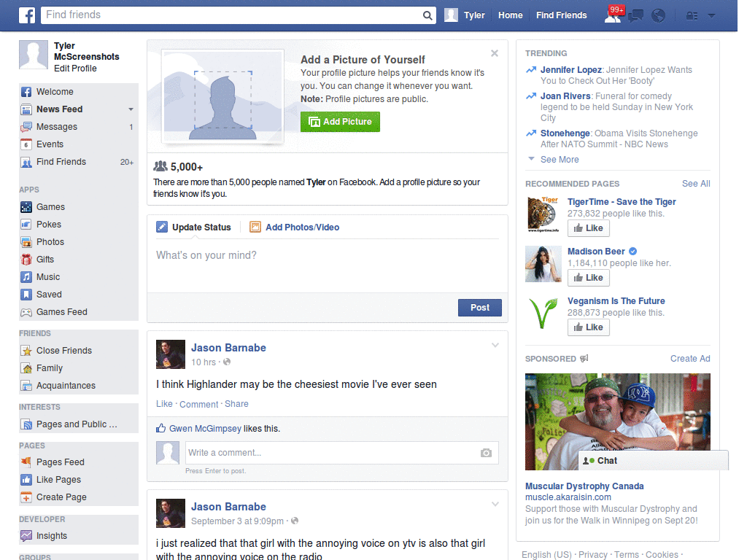Click the Pokes app icon

pos(26,225)
